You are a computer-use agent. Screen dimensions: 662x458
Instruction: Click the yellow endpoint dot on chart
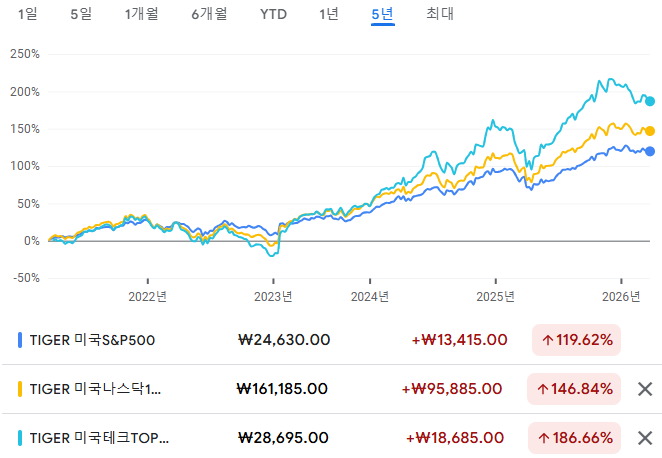click(x=650, y=131)
